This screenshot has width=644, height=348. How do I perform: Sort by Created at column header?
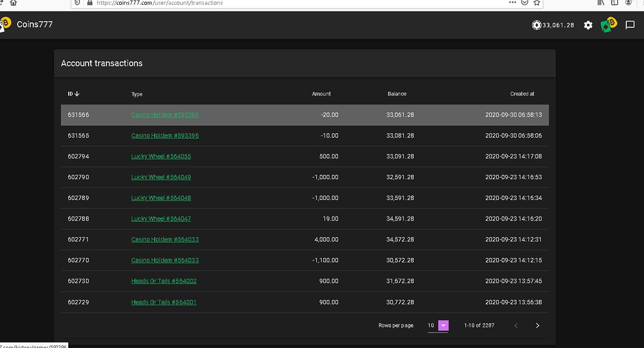(x=522, y=94)
